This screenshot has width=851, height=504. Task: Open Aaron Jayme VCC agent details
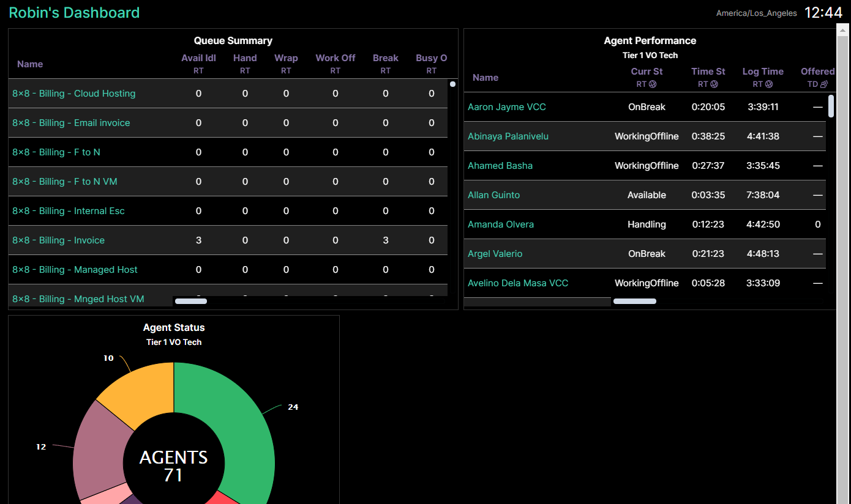point(507,107)
